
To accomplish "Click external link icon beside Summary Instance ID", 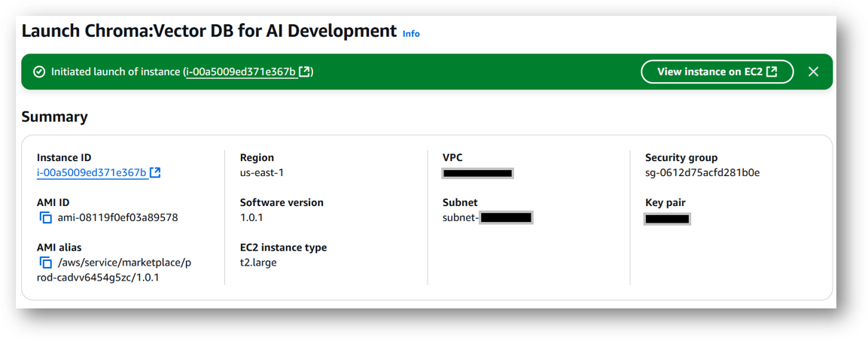I will point(155,172).
